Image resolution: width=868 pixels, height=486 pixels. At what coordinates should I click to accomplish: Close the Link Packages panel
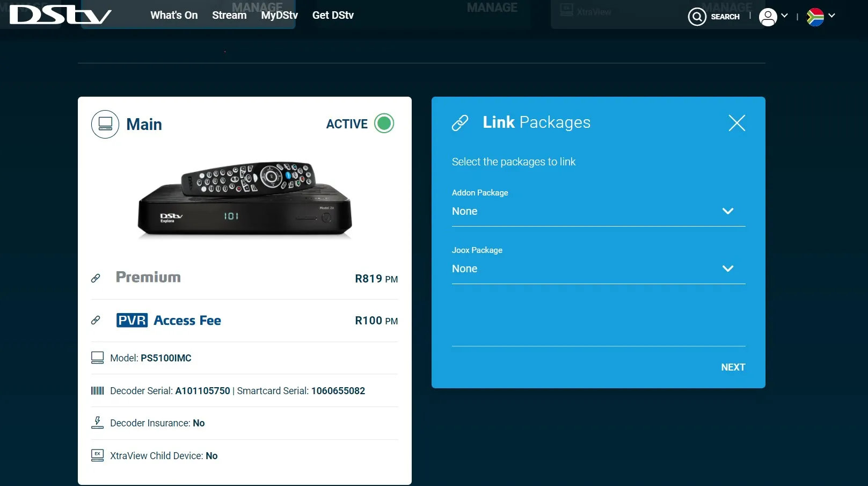click(736, 123)
